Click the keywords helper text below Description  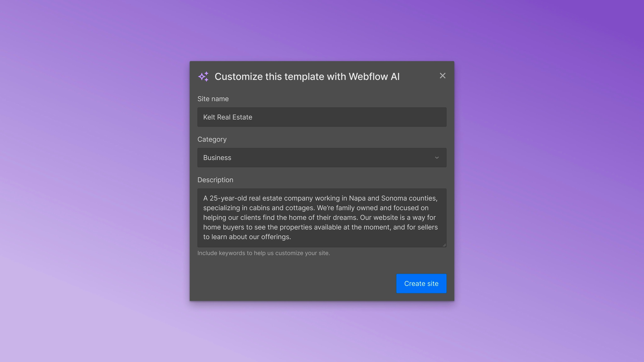click(263, 253)
